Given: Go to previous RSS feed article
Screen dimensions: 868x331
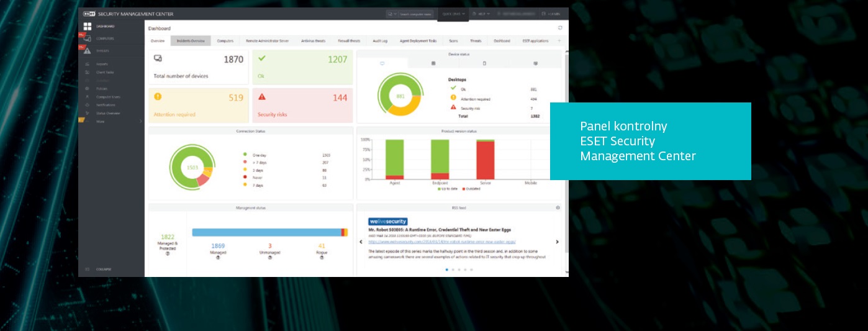Looking at the screenshot, I should tap(361, 242).
